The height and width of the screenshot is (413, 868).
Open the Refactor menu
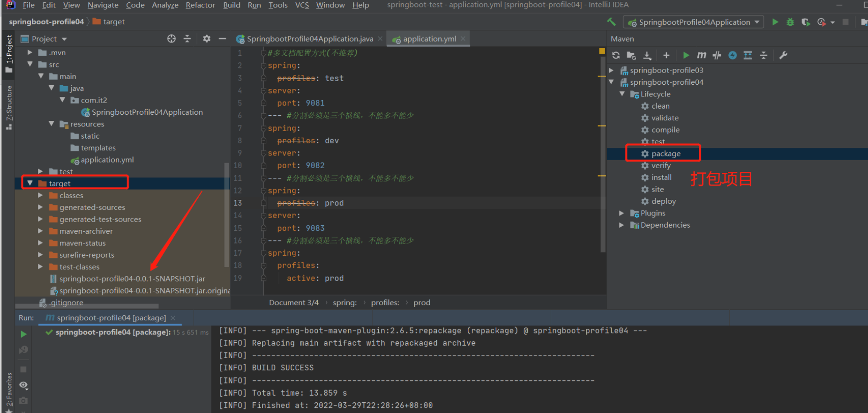pyautogui.click(x=200, y=5)
